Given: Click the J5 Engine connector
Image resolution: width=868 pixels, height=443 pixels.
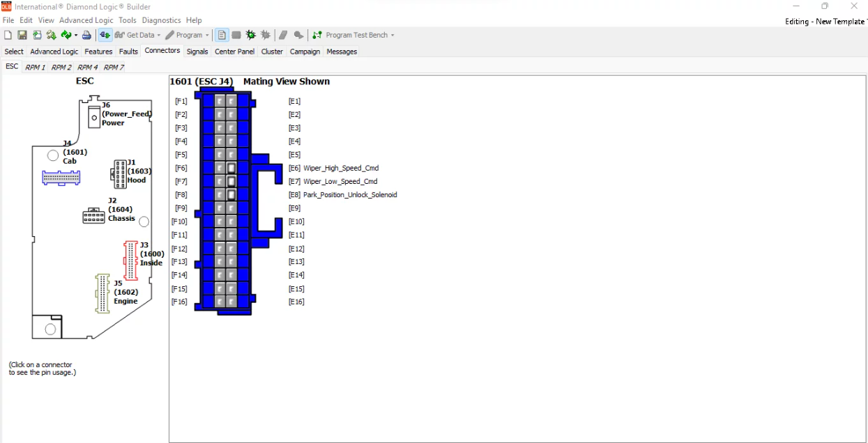Looking at the screenshot, I should pyautogui.click(x=102, y=291).
